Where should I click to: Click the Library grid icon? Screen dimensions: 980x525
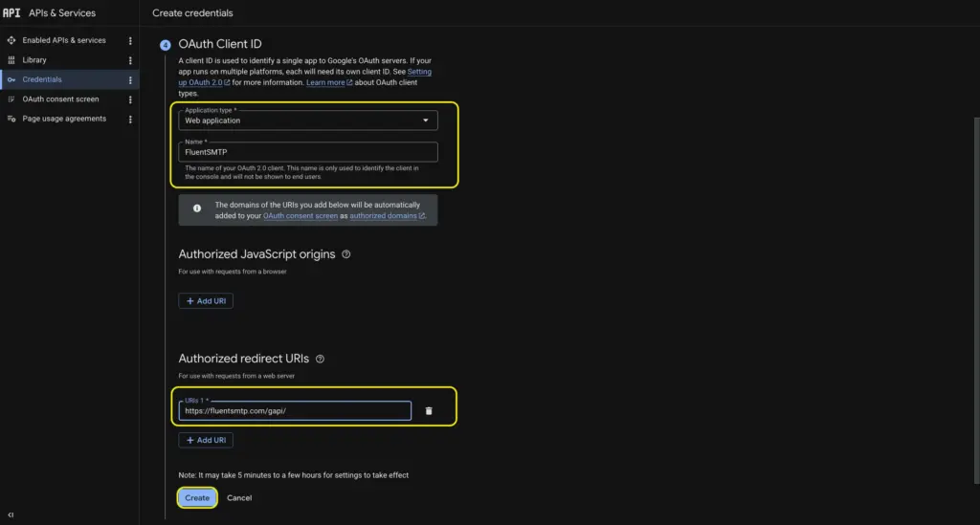(11, 60)
